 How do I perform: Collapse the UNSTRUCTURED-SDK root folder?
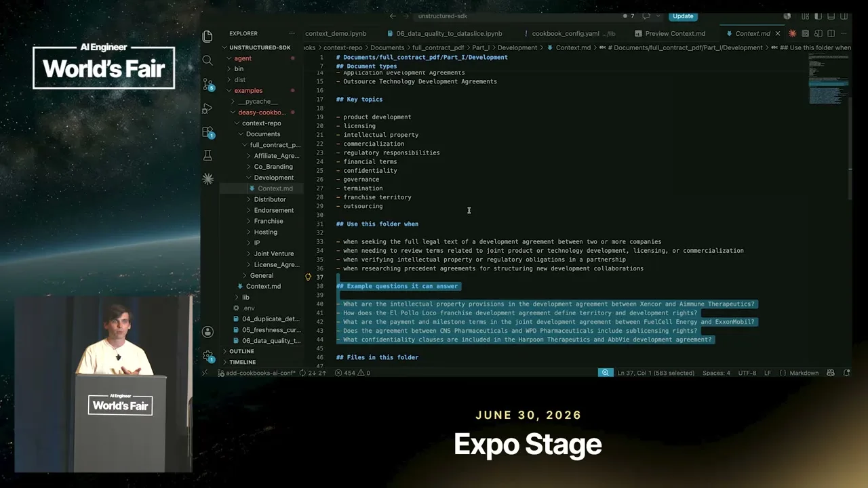[259, 47]
